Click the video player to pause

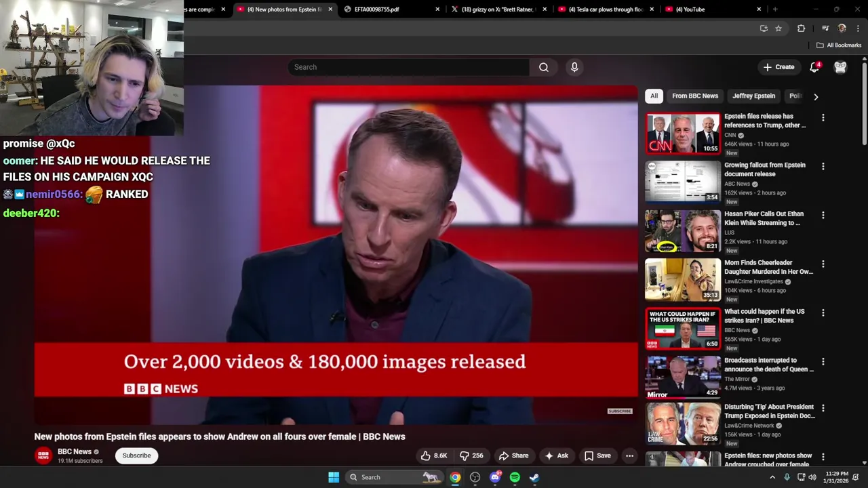[x=336, y=254]
